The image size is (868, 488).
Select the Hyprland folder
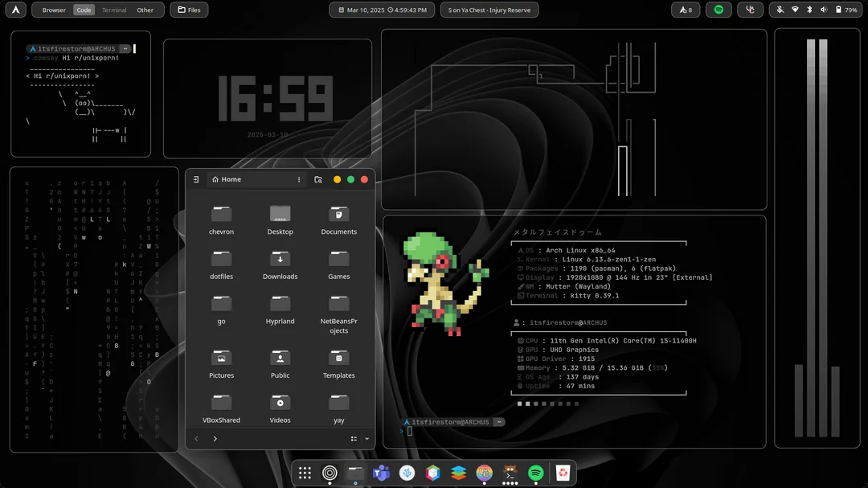tap(280, 310)
